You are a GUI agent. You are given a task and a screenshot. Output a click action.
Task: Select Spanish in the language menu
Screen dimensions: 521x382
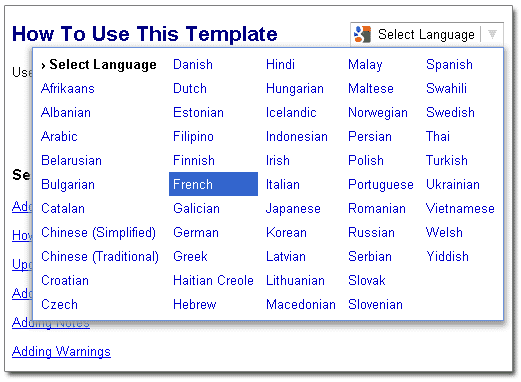coord(449,64)
